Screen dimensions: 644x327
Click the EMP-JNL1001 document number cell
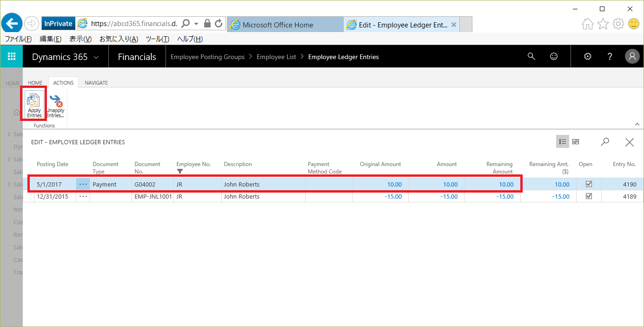pyautogui.click(x=153, y=196)
